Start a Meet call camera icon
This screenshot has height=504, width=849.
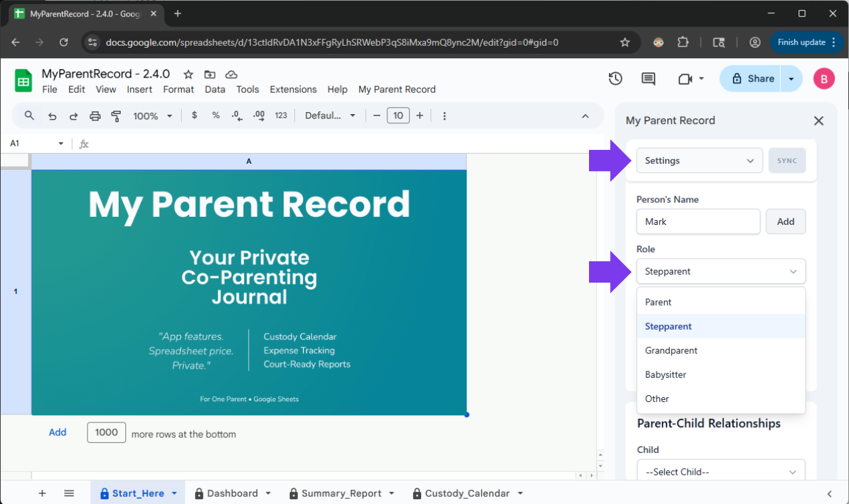coord(685,79)
